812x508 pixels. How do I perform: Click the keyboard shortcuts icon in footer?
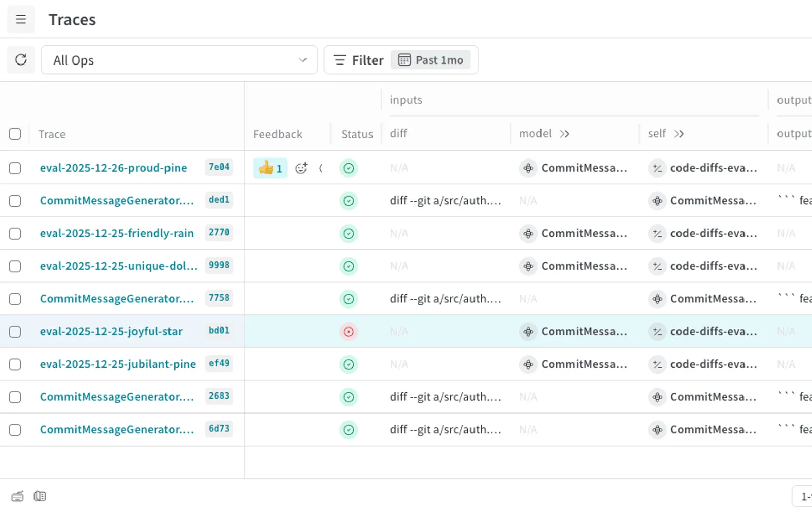coord(18,496)
